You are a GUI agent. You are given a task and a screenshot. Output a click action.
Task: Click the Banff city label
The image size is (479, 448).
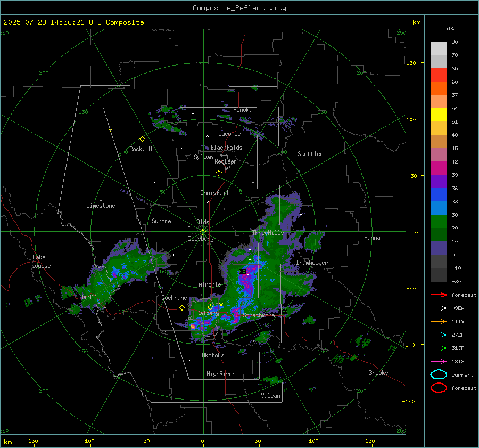click(88, 297)
